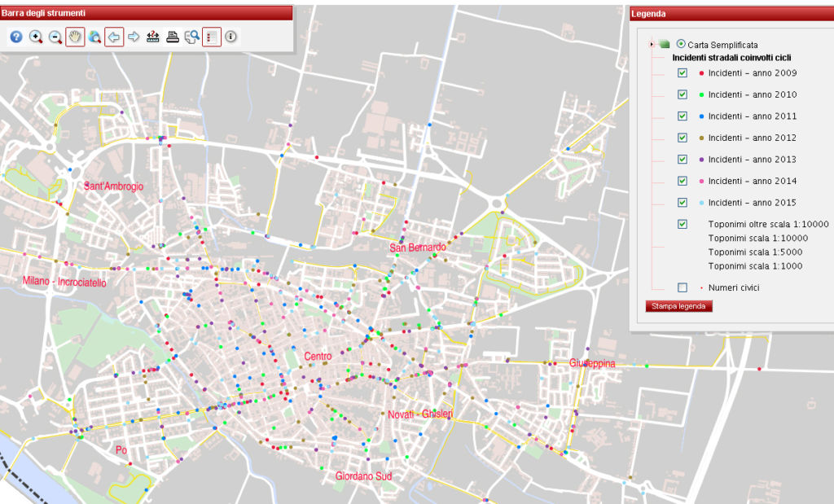834x504 pixels.
Task: Click the globe full-extent zoom icon
Action: click(x=94, y=37)
